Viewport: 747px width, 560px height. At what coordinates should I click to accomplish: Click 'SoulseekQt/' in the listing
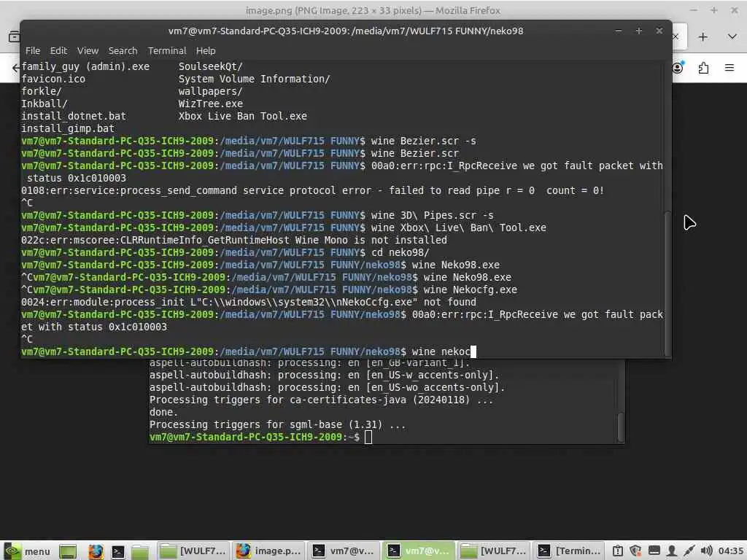click(x=211, y=66)
